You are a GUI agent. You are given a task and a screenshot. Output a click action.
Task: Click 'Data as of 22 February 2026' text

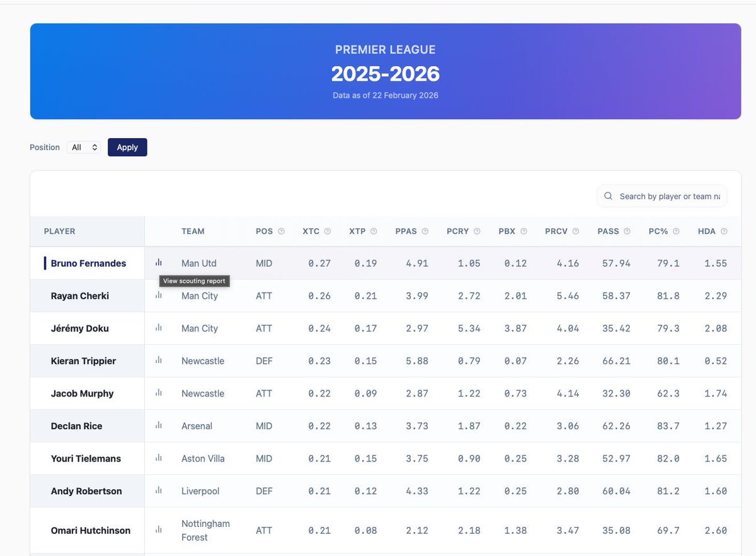click(x=386, y=96)
